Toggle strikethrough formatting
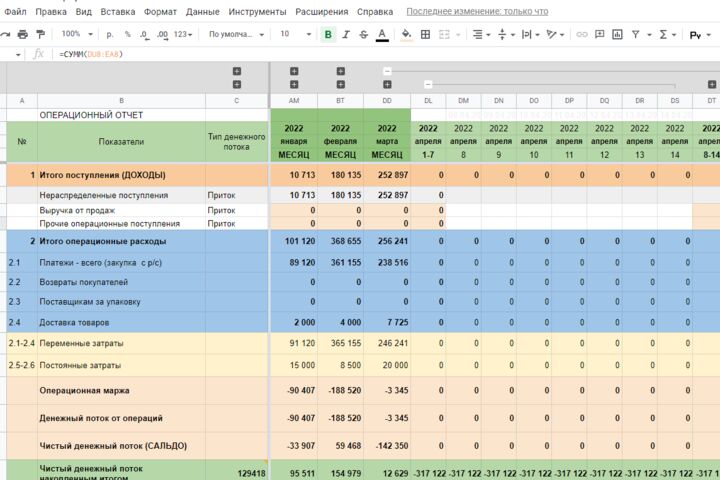The image size is (720, 480). click(363, 34)
